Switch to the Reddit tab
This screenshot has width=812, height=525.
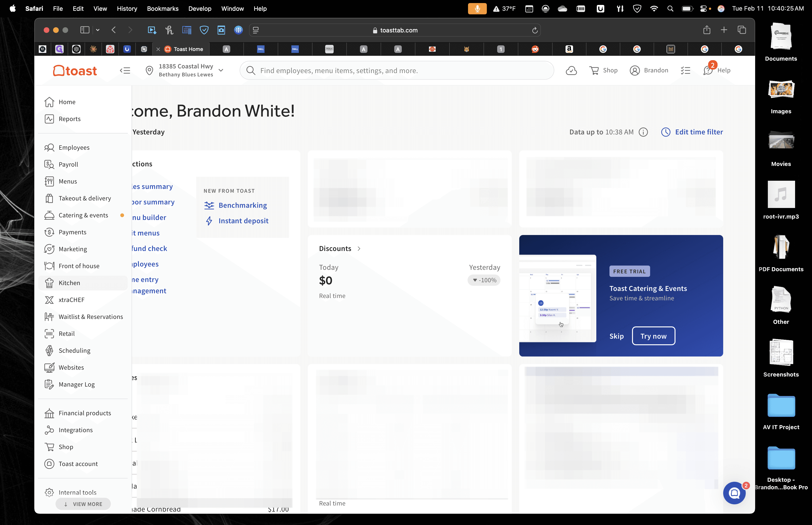pyautogui.click(x=535, y=49)
